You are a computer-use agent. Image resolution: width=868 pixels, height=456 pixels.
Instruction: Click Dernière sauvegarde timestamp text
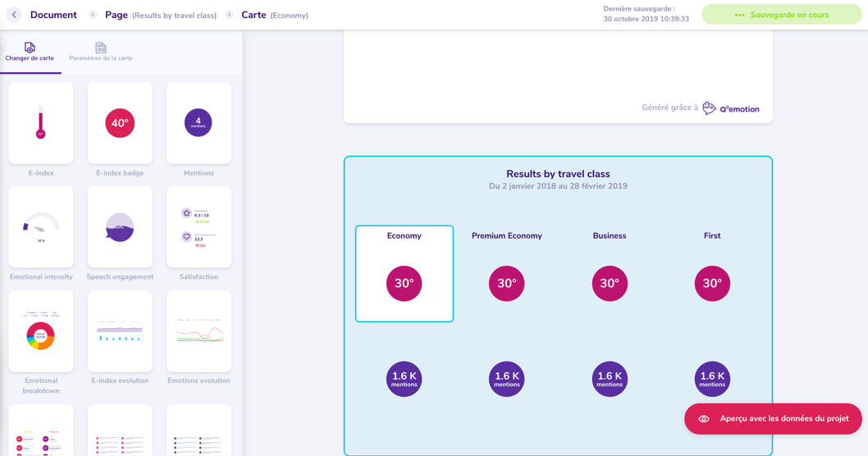(646, 14)
